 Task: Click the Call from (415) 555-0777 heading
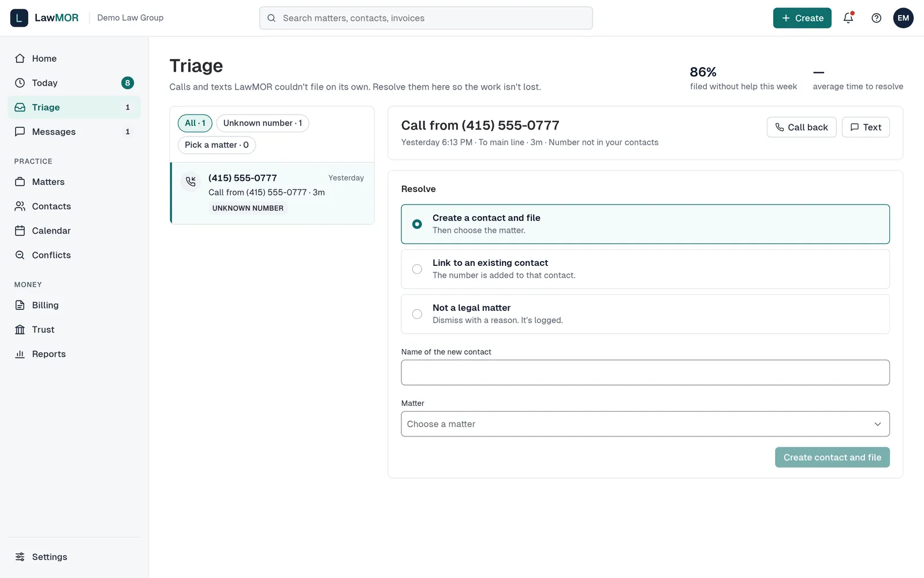(x=480, y=125)
